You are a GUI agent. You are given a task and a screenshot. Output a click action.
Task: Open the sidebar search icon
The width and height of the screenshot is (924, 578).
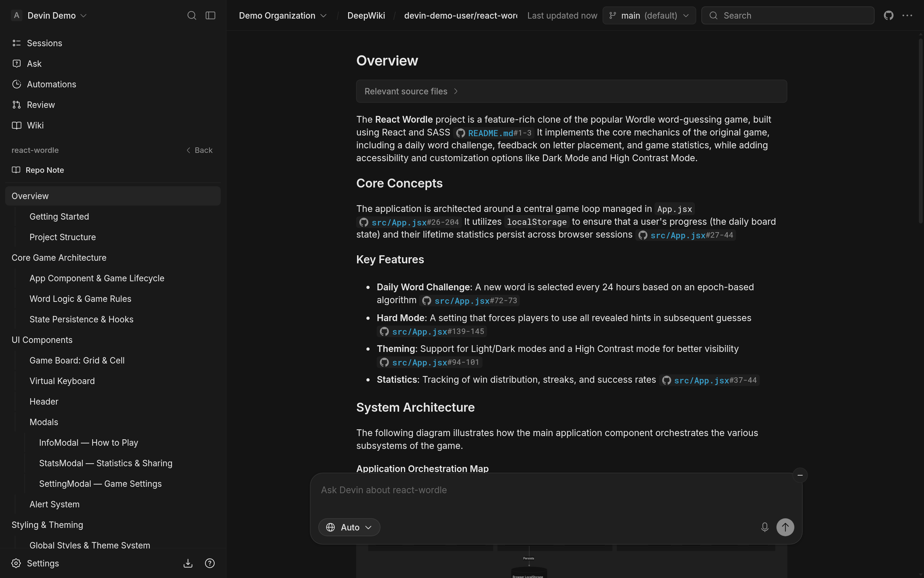pos(192,15)
